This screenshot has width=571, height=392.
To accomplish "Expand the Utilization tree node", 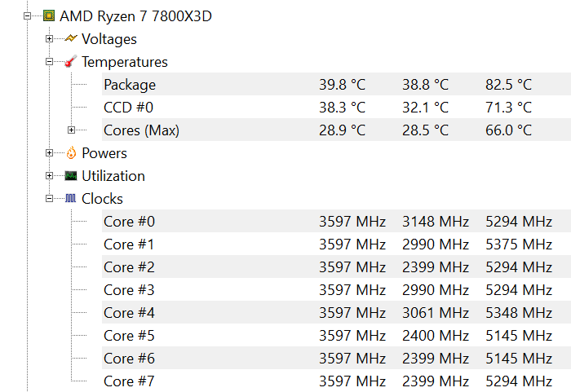I will point(50,175).
